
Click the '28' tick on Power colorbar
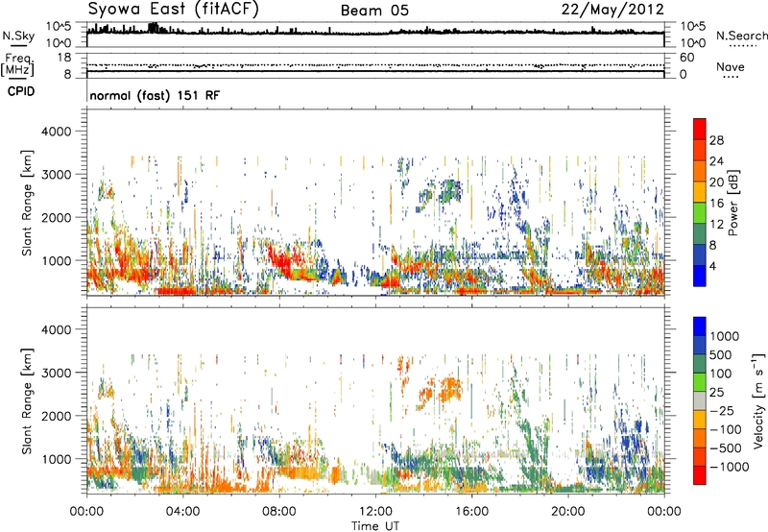tap(716, 140)
